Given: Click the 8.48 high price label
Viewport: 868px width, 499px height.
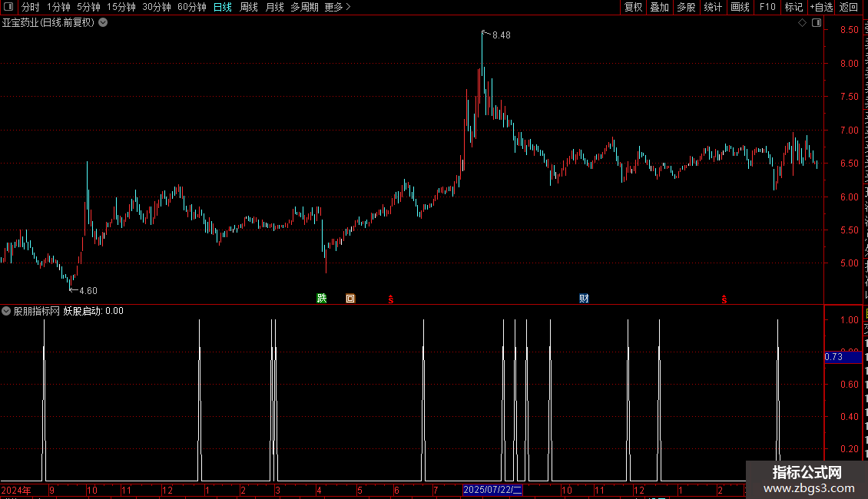Looking at the screenshot, I should tap(502, 35).
